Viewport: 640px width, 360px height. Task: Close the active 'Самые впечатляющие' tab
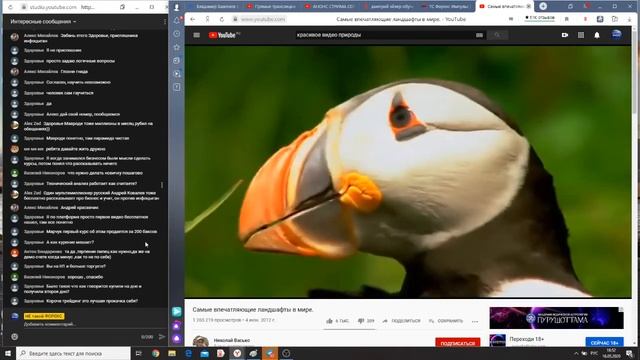pos(529,7)
